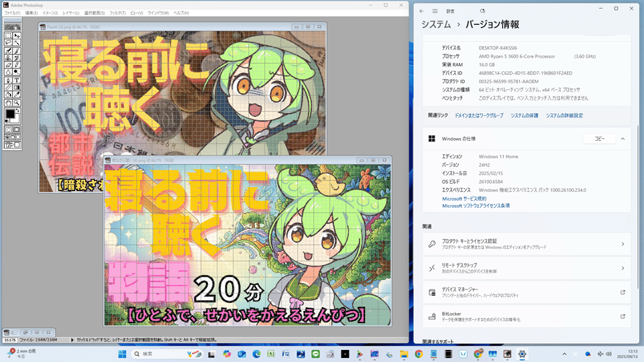Open the イメージ menu

tap(50, 13)
